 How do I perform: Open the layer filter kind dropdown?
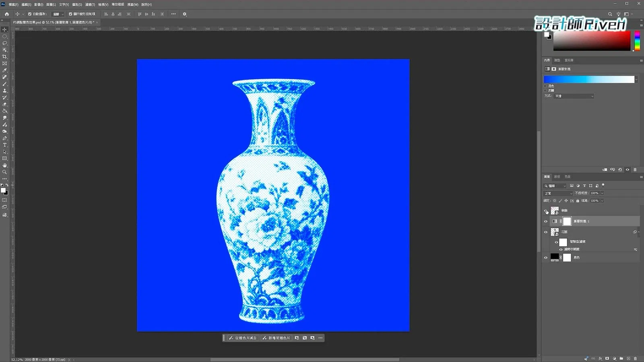(x=555, y=186)
